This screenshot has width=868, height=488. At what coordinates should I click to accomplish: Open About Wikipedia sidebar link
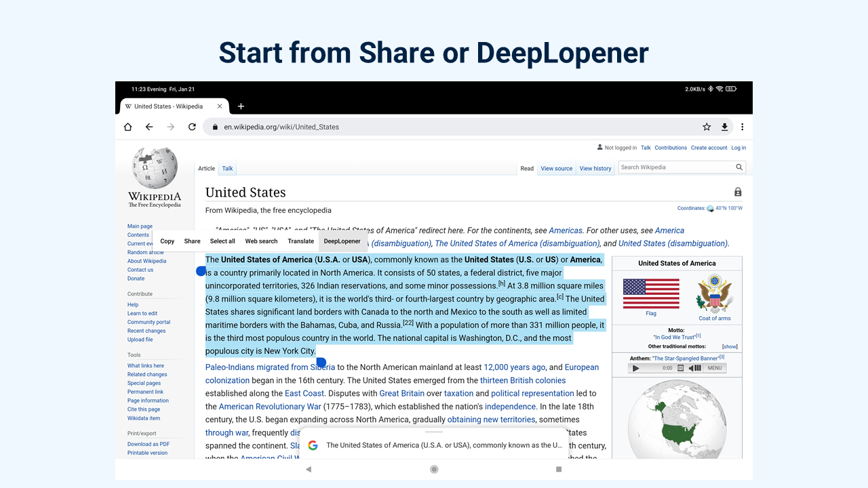[x=146, y=261]
